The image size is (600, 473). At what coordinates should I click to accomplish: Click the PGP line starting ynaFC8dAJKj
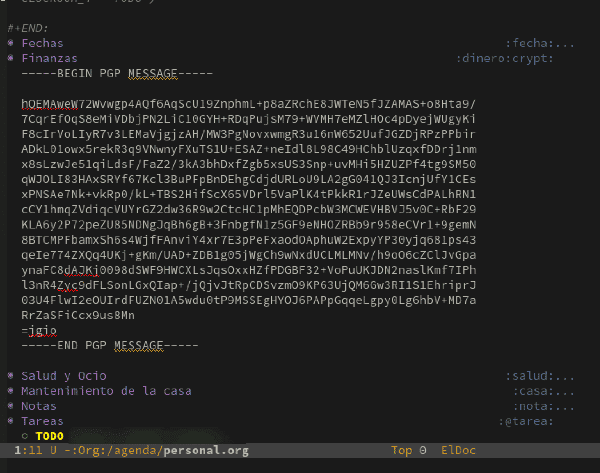[x=249, y=270]
